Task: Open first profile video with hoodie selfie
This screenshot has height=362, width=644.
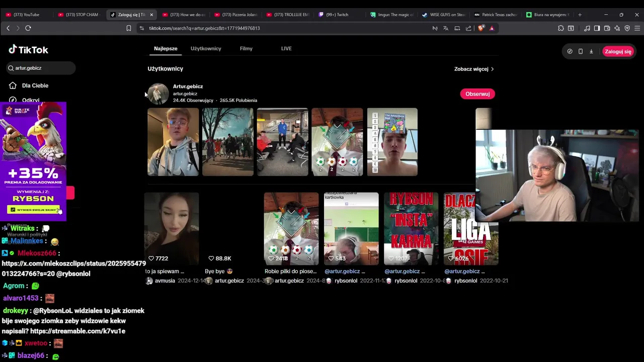Action: coord(173,142)
